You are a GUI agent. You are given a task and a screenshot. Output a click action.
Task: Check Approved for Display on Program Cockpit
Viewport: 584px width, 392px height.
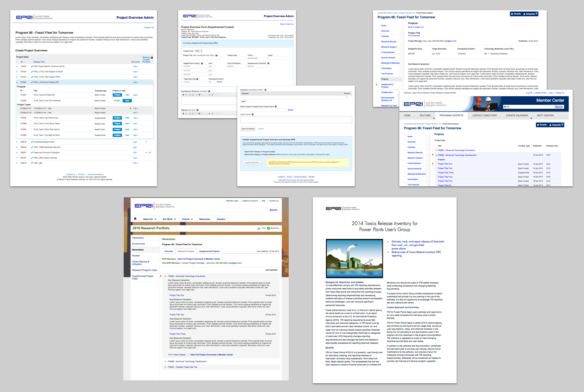coord(243,152)
